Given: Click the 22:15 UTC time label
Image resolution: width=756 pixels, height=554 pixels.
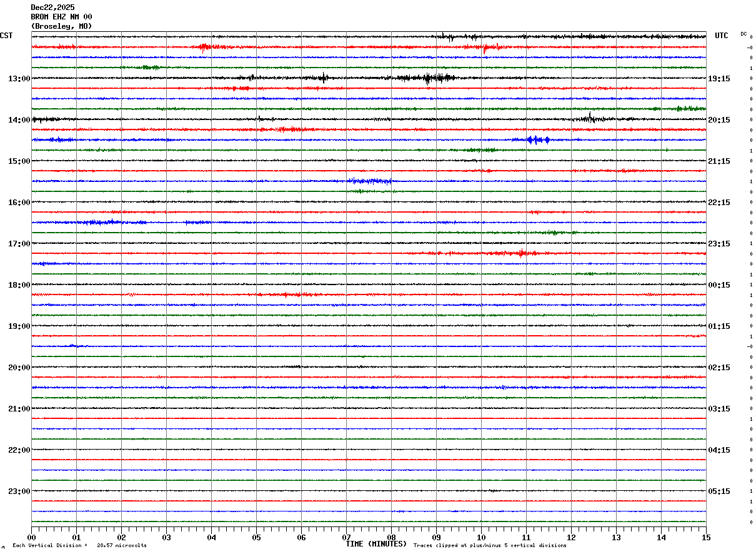Looking at the screenshot, I should pyautogui.click(x=719, y=203).
